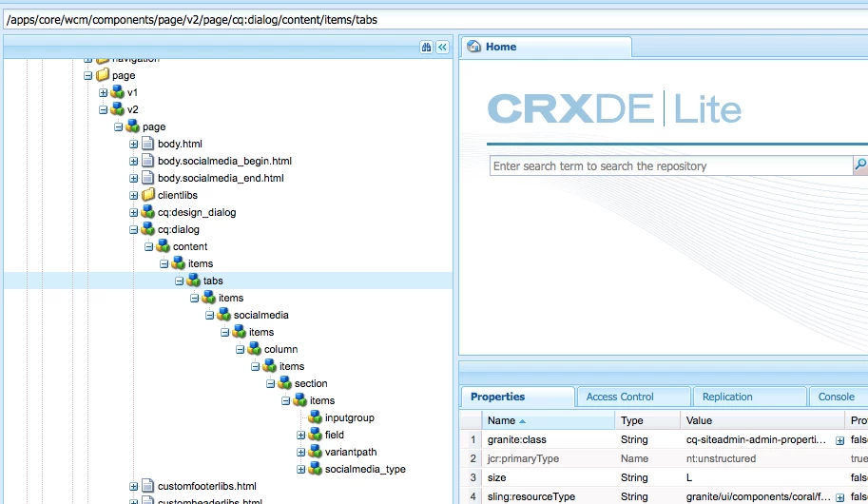Click the clientlibs folder icon

click(147, 194)
